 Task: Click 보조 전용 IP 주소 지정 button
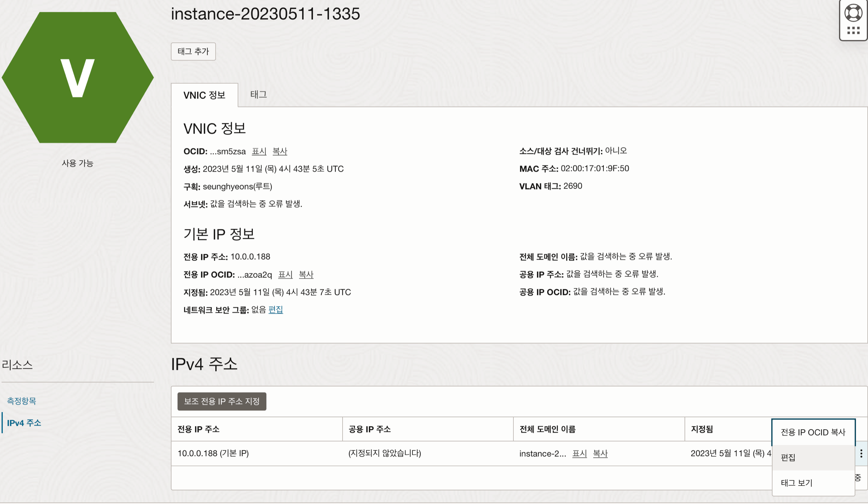221,401
